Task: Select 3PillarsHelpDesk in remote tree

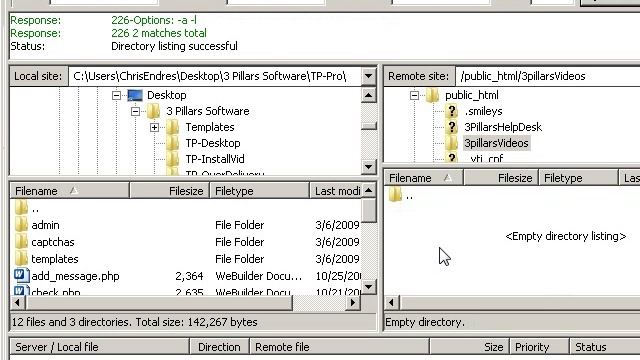Action: 503,127
